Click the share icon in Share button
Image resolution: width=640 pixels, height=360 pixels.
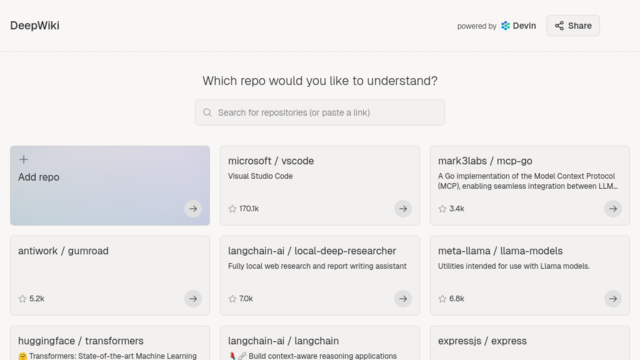point(559,26)
